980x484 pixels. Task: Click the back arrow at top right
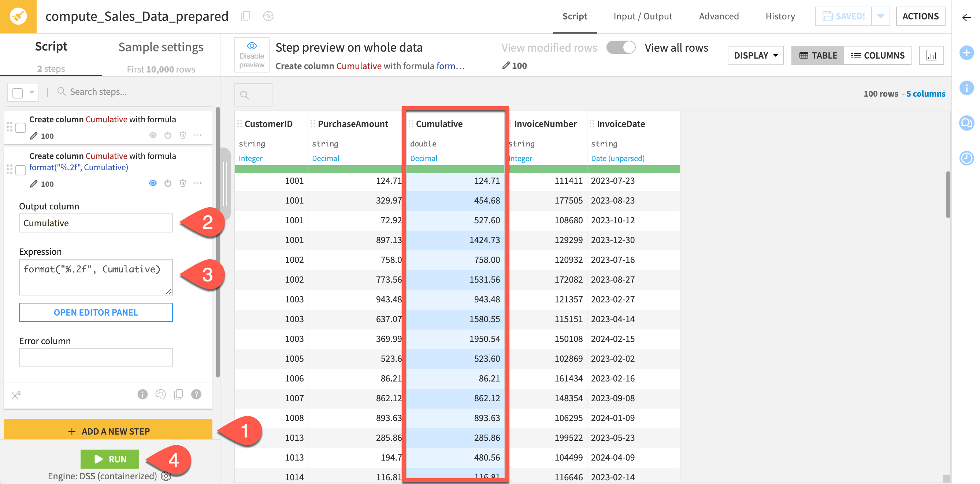966,18
